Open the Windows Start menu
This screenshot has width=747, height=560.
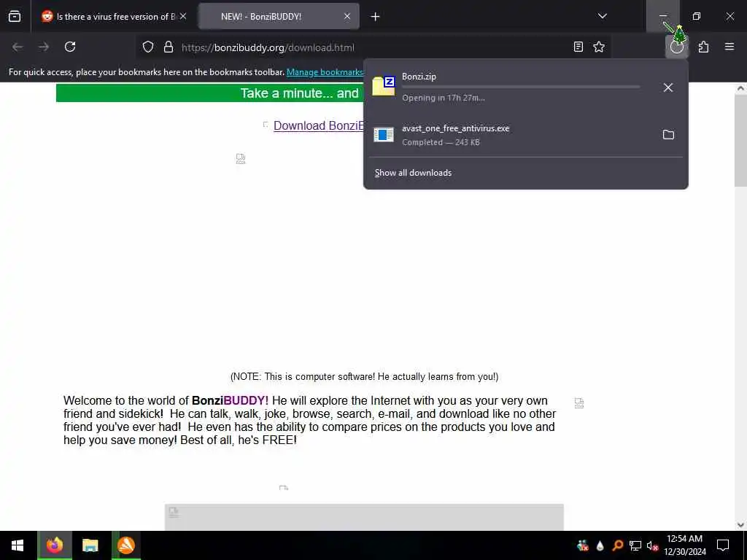pos(18,545)
